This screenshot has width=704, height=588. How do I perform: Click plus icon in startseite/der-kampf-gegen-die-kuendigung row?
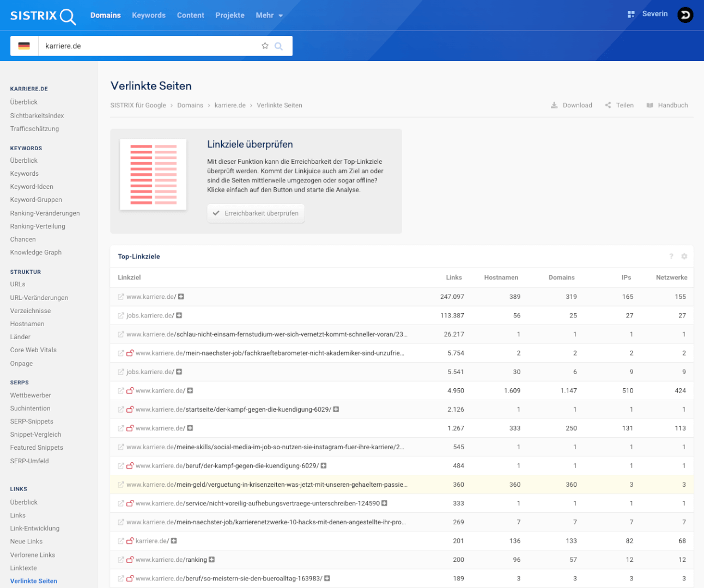click(336, 409)
